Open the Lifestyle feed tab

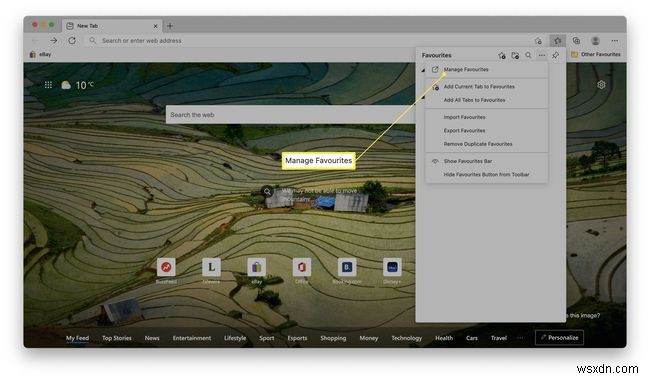[235, 338]
